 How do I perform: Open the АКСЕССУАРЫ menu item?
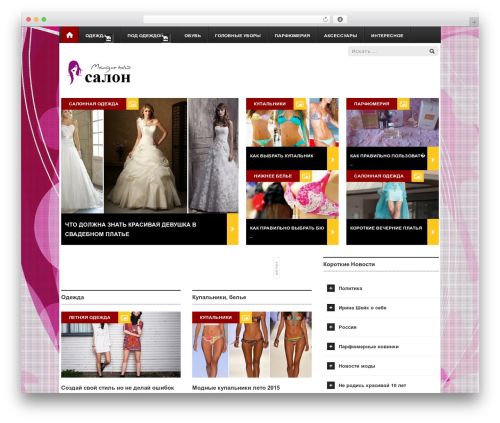point(340,35)
